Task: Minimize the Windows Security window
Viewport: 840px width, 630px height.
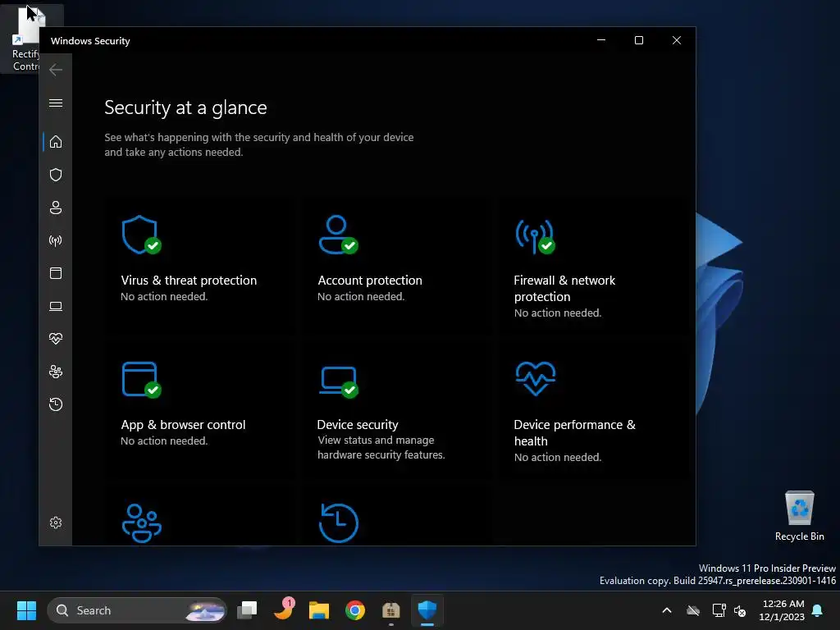Action: click(x=601, y=40)
